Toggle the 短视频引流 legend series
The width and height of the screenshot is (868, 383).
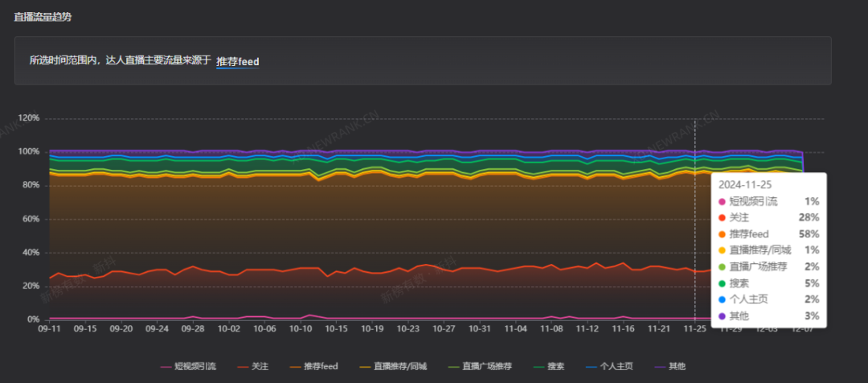(x=188, y=366)
